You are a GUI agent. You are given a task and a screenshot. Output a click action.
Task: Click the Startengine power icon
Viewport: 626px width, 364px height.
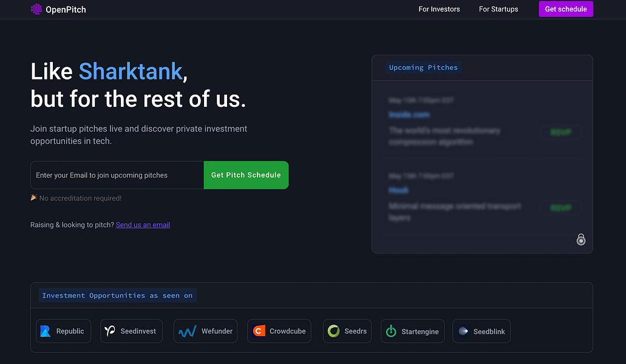click(391, 331)
